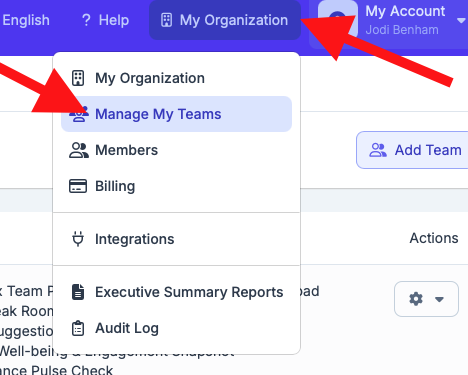
Task: Select Members from the dropdown
Action: click(x=176, y=150)
